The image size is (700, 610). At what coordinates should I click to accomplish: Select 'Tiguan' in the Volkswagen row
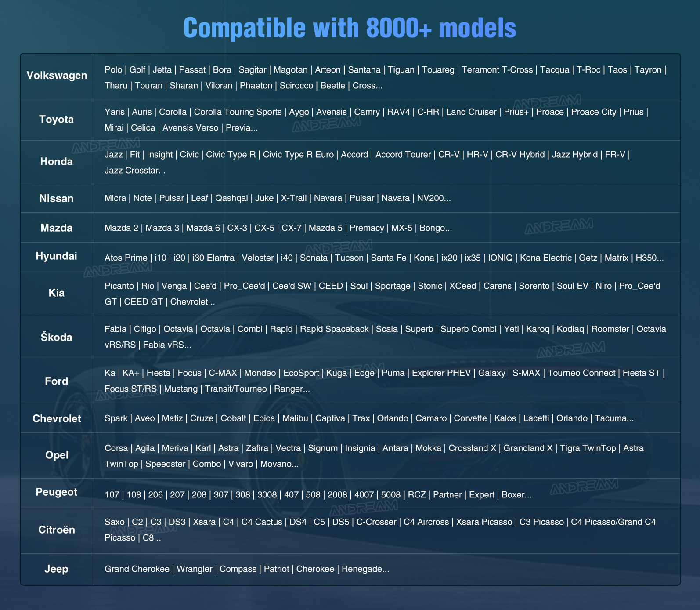click(401, 70)
